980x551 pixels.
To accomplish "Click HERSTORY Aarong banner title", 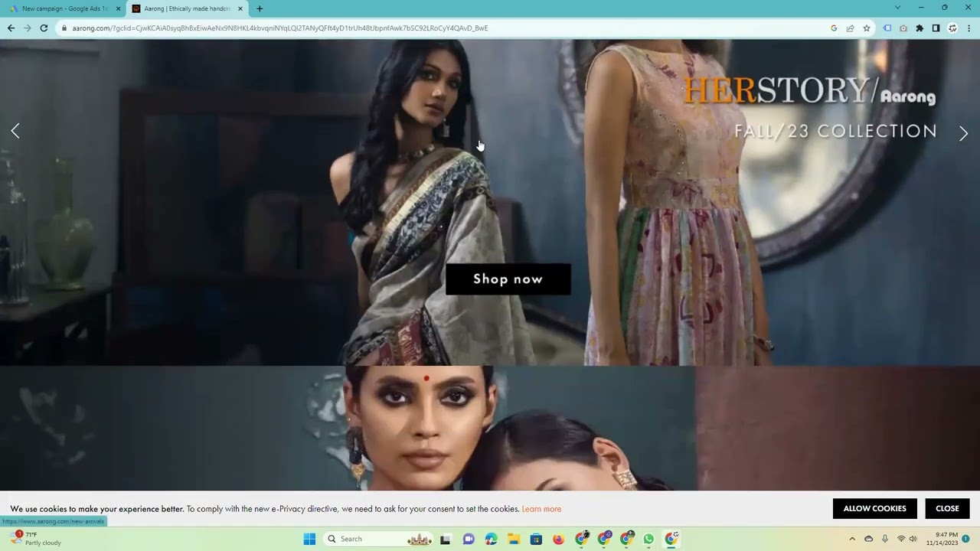I will (x=809, y=91).
